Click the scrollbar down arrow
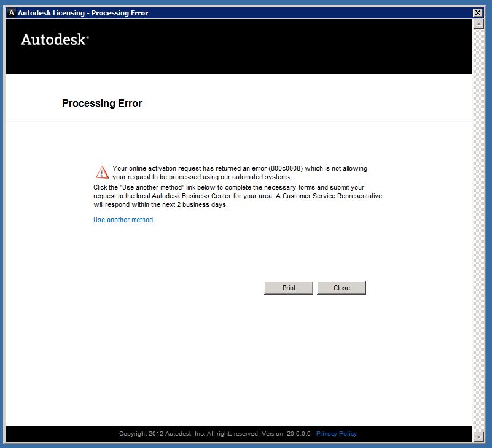The height and width of the screenshot is (448, 492). point(478,436)
